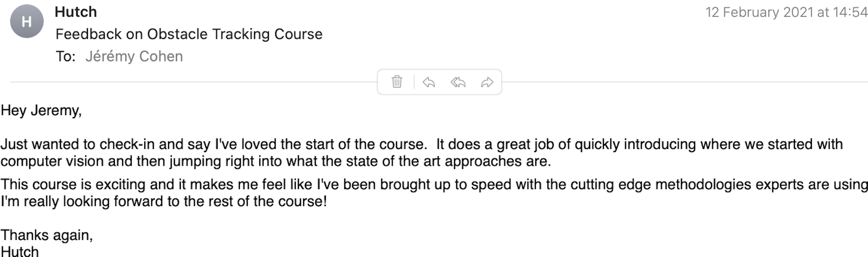Click the round 'H' sender avatar

pos(27,21)
